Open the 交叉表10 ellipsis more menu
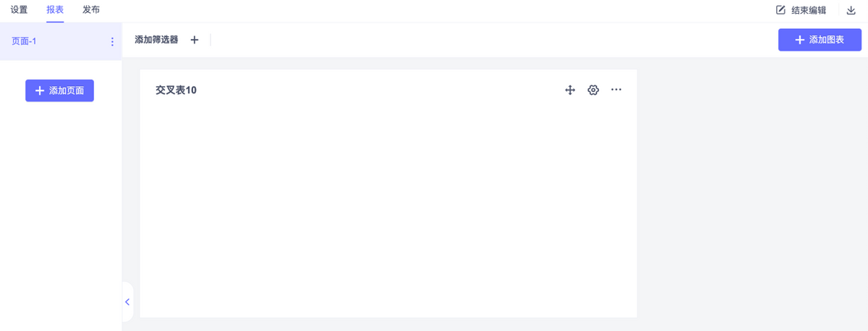 [616, 90]
